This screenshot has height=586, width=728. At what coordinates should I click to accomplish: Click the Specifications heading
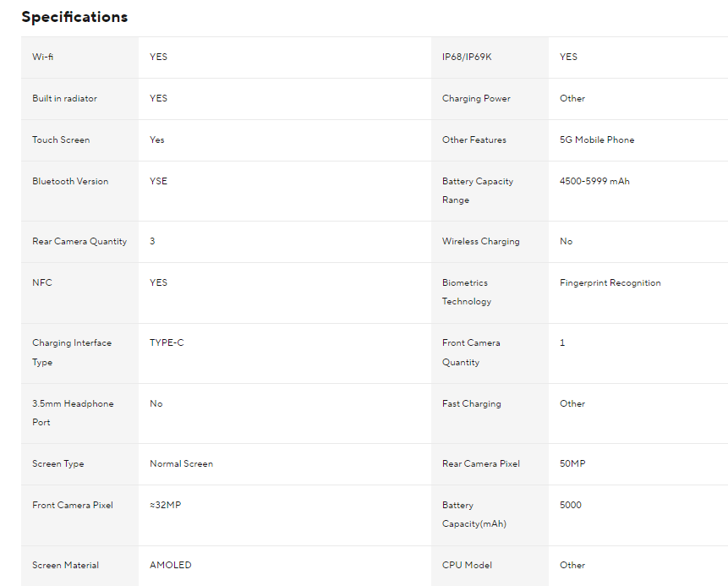point(74,17)
